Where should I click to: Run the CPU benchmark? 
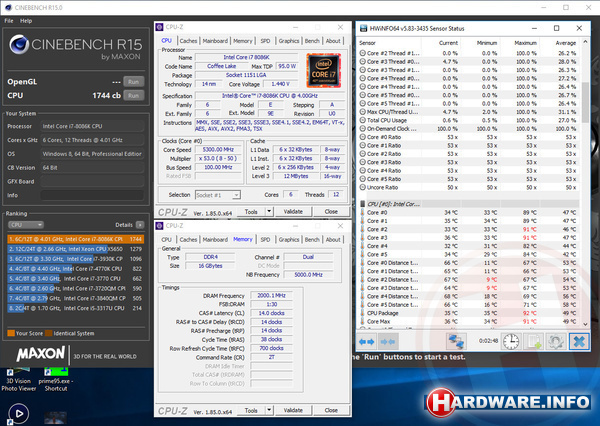tap(134, 95)
